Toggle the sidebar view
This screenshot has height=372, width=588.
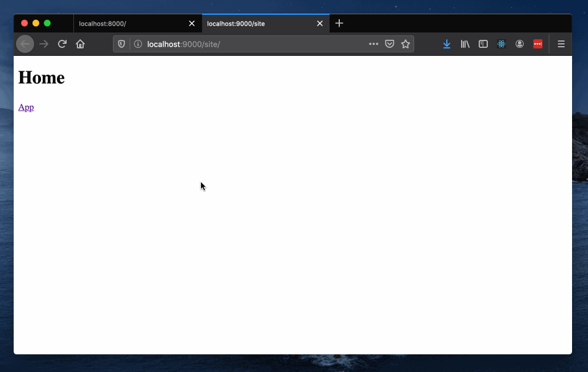[483, 44]
